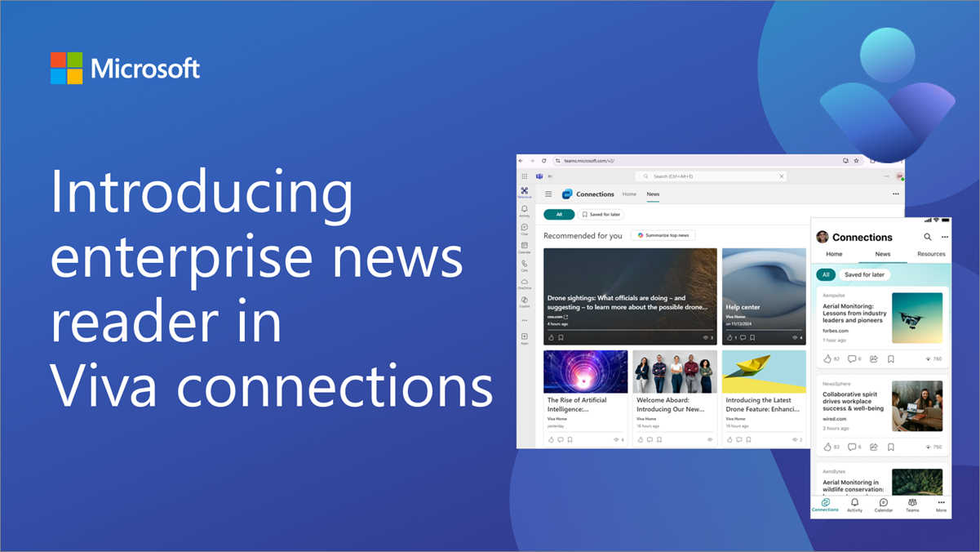
Task: Click inside the Teams search box
Action: [x=710, y=176]
